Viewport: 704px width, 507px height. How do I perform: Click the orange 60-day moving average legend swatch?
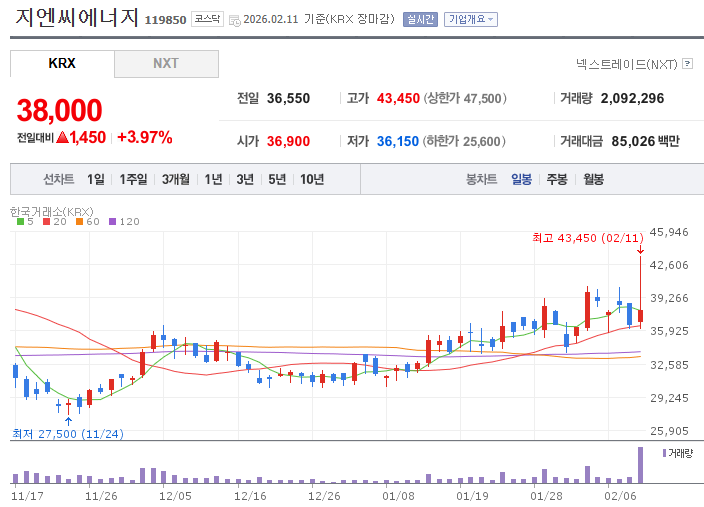(79, 221)
